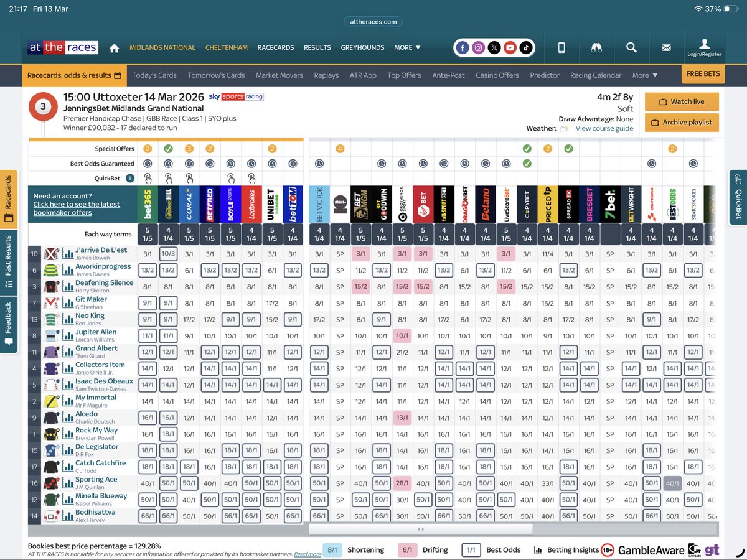The image size is (747, 560).
Task: Open the Instagram social link
Action: 478,48
